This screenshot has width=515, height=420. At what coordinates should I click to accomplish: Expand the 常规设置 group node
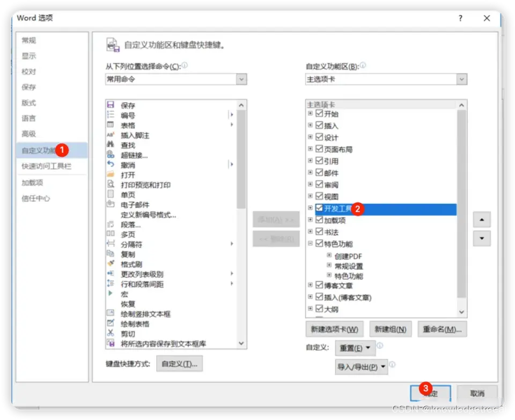pyautogui.click(x=329, y=265)
